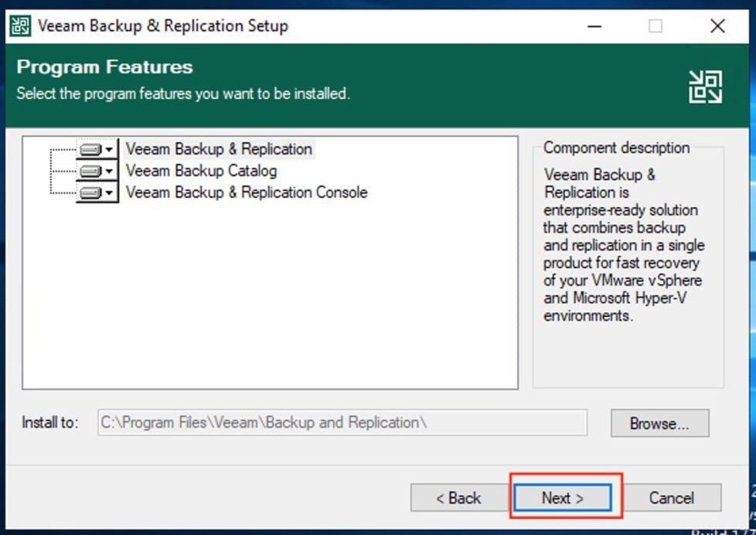Select the Veeam Backup & Replication feature label
This screenshot has height=535, width=756.
pyautogui.click(x=219, y=149)
